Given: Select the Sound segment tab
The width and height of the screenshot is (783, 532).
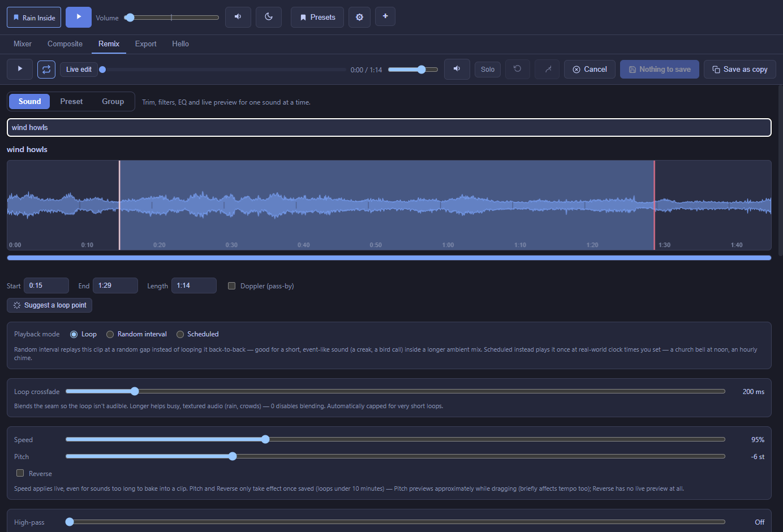Looking at the screenshot, I should click(x=29, y=101).
